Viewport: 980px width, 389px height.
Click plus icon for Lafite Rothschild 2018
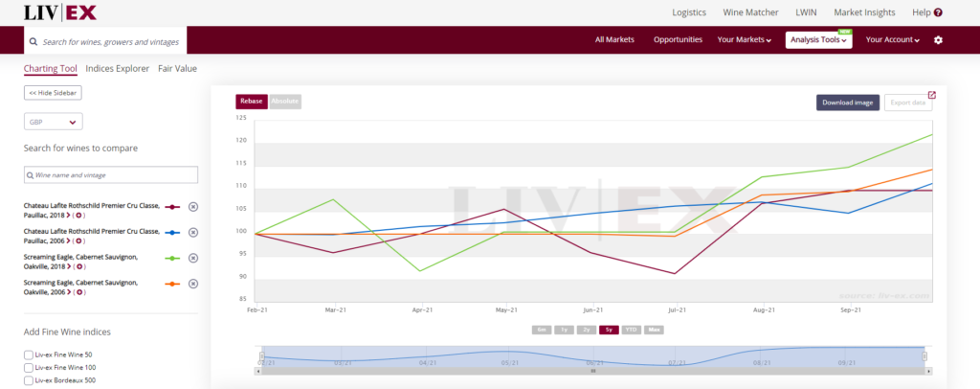[78, 216]
